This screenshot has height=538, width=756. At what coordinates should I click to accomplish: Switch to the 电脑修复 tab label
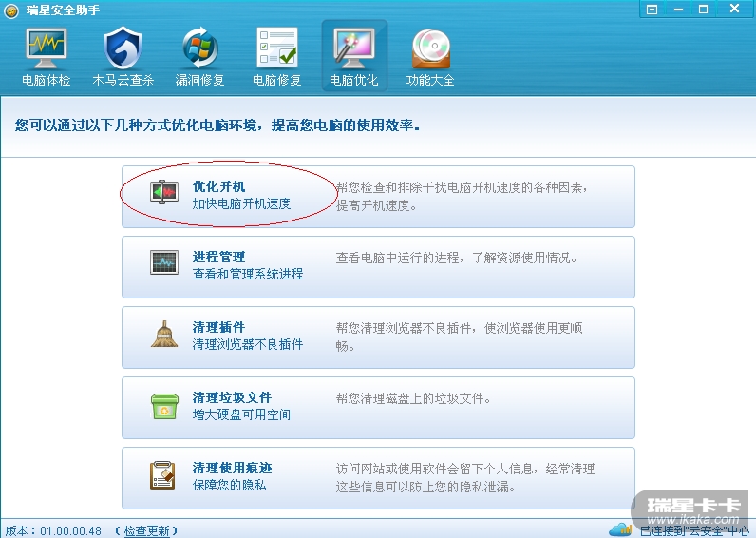[277, 80]
